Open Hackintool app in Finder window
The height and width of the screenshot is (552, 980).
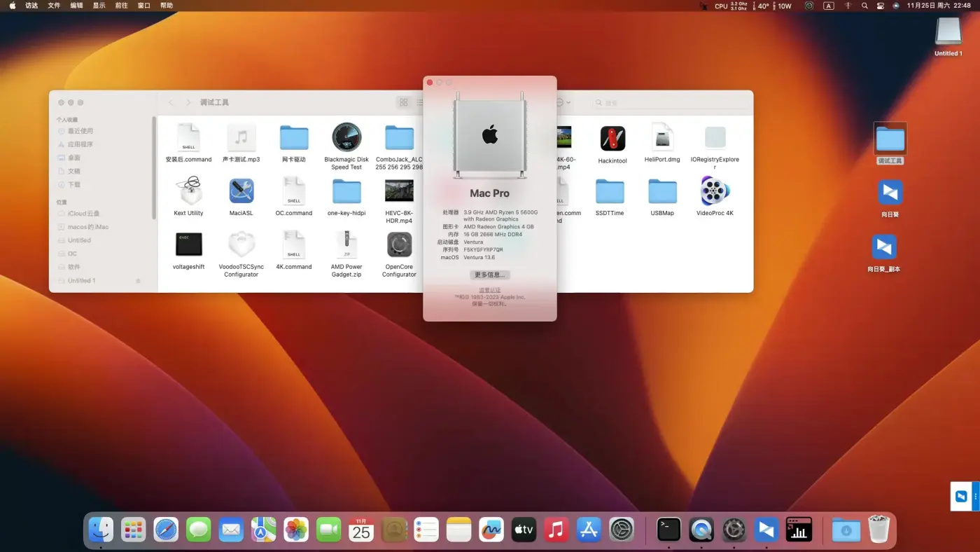[612, 139]
